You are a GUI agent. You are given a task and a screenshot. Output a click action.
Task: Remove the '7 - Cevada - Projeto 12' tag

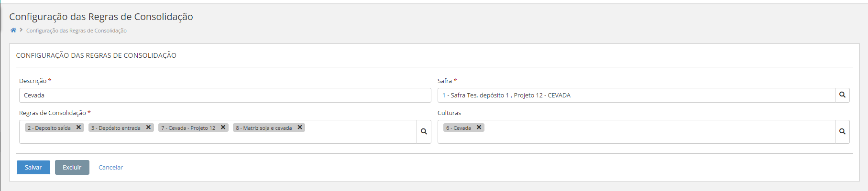coord(223,127)
